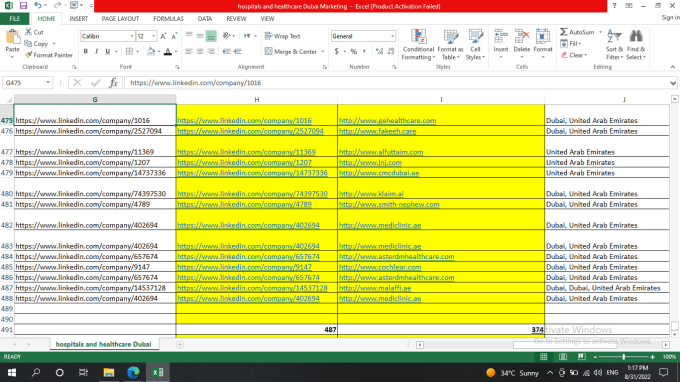Click the Decrease Indent icon
680x382 pixels.
point(226,51)
